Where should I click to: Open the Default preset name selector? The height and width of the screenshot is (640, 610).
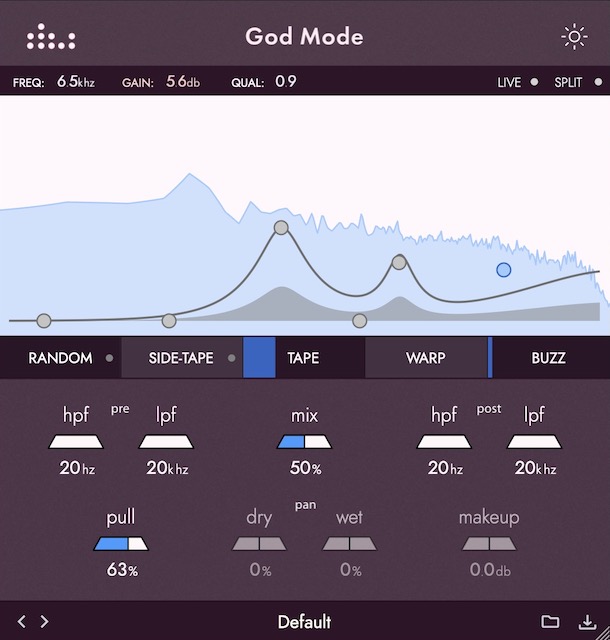point(304,621)
